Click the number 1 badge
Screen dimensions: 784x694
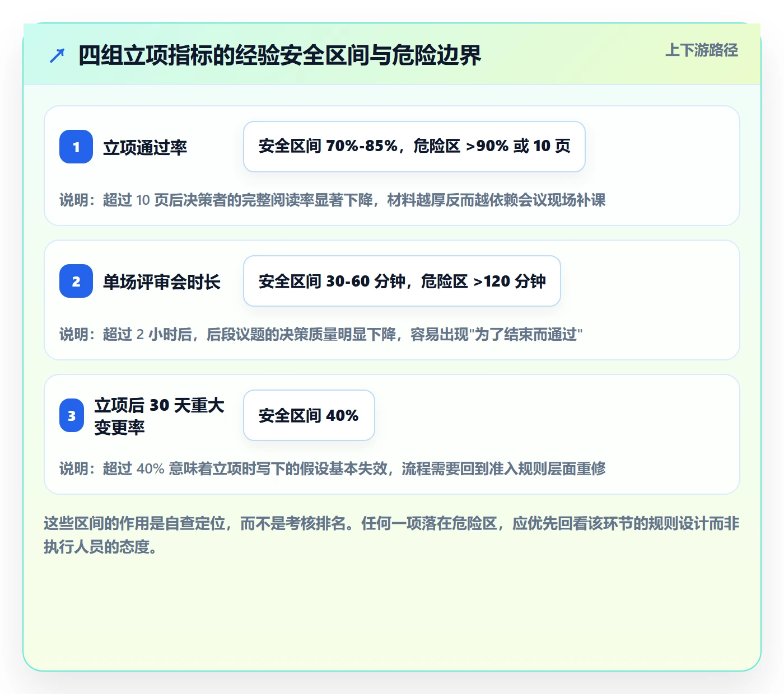click(76, 147)
